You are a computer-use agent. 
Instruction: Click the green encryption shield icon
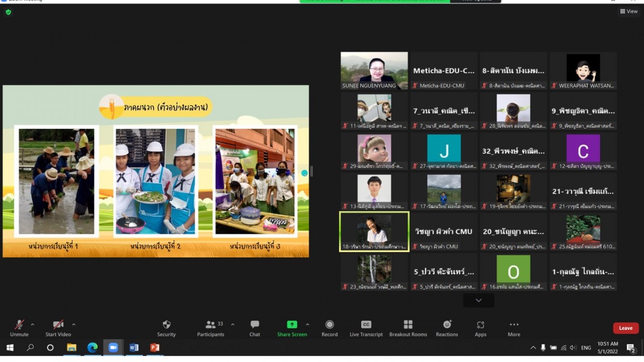point(8,12)
